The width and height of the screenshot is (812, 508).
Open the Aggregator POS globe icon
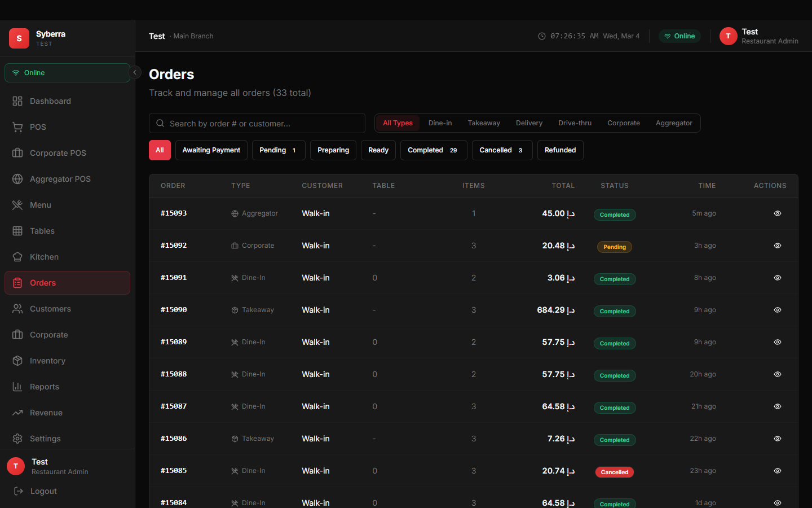click(x=17, y=179)
